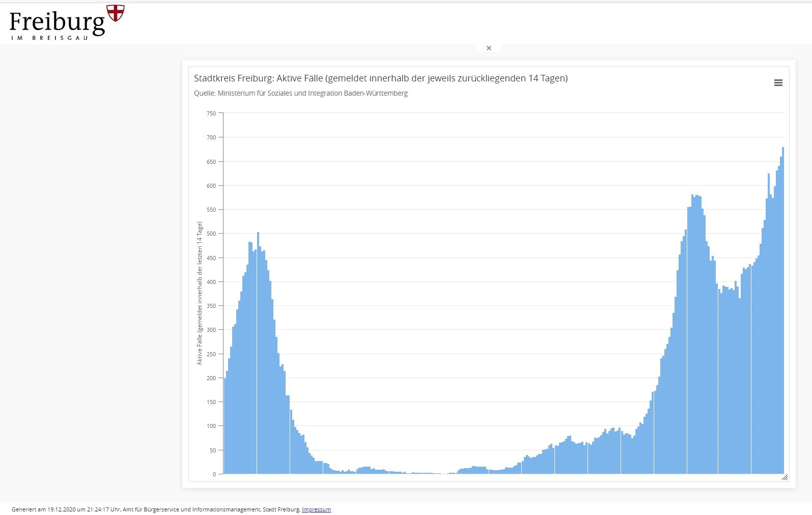This screenshot has height=515, width=812.
Task: Click the 0 label on the y-axis
Action: pos(214,474)
